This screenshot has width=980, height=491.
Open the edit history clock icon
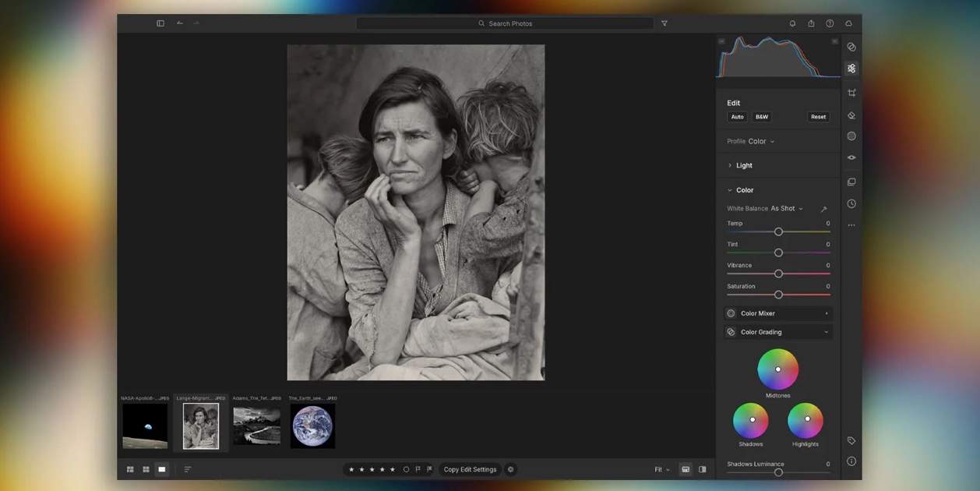[x=851, y=203]
